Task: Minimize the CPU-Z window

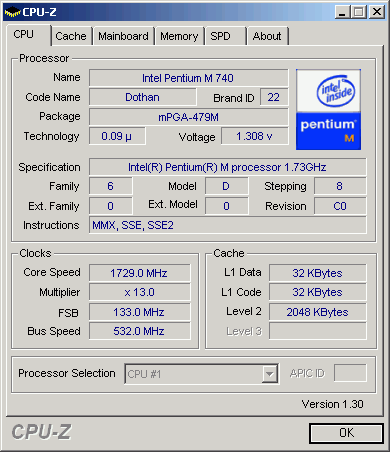Action: 342,12
